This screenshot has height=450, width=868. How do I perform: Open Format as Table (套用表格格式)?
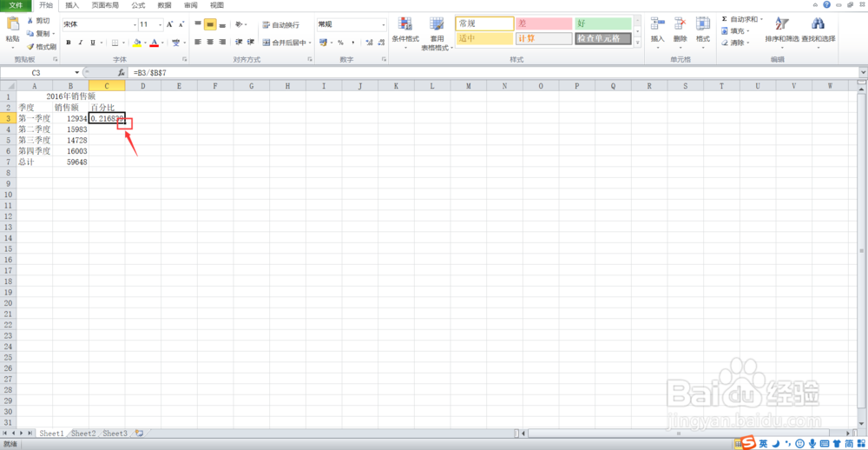click(x=437, y=33)
